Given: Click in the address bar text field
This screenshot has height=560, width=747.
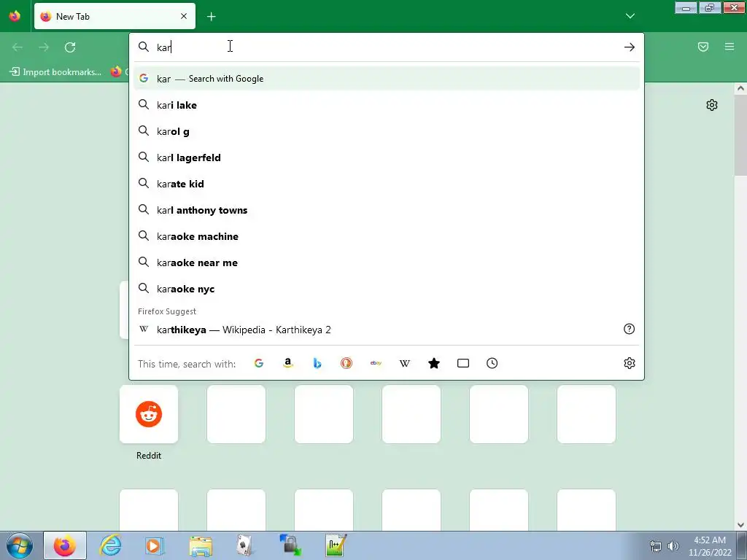Looking at the screenshot, I should click(x=386, y=47).
